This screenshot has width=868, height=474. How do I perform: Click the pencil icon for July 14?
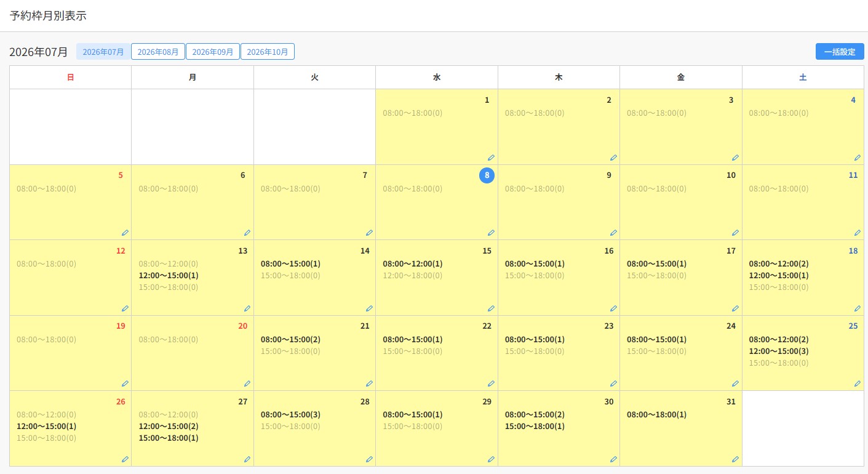tap(369, 308)
